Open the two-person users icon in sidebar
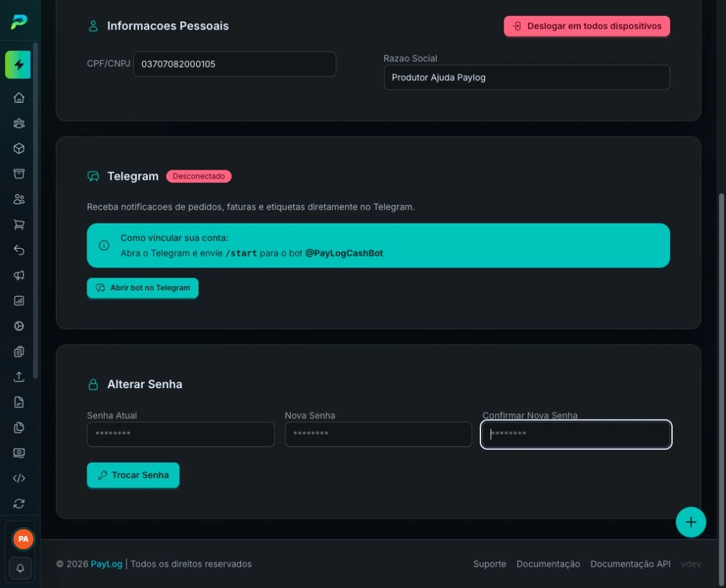Image resolution: width=726 pixels, height=588 pixels. [19, 199]
